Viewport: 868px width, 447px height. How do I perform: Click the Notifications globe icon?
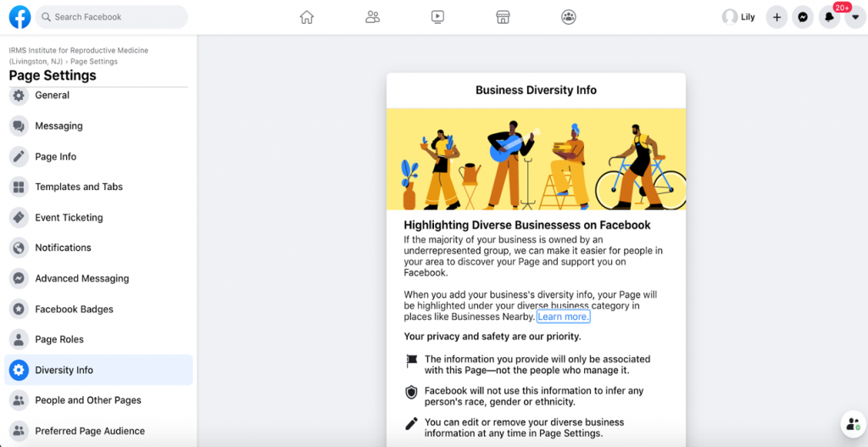click(19, 249)
